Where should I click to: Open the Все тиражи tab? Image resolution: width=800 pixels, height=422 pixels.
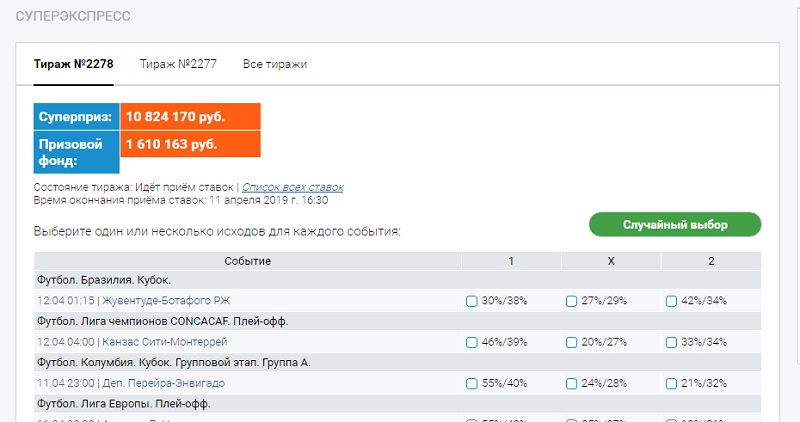[274, 64]
